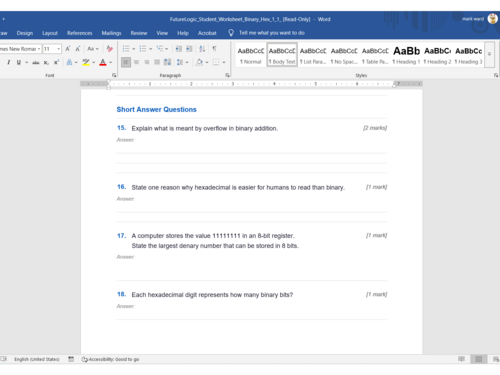Apply the Heading 2 style
Image resolution: width=500 pixels, height=375 pixels.
coord(437,55)
